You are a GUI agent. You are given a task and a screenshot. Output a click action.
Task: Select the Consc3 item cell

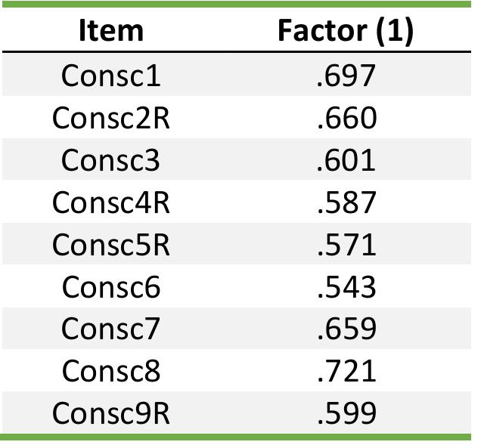[111, 160]
